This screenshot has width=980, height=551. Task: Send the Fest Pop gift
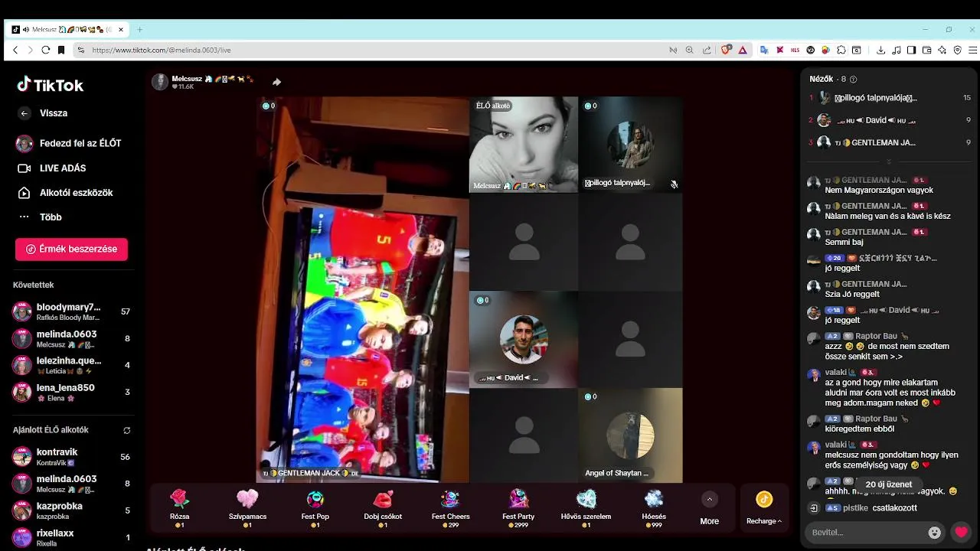(x=315, y=508)
